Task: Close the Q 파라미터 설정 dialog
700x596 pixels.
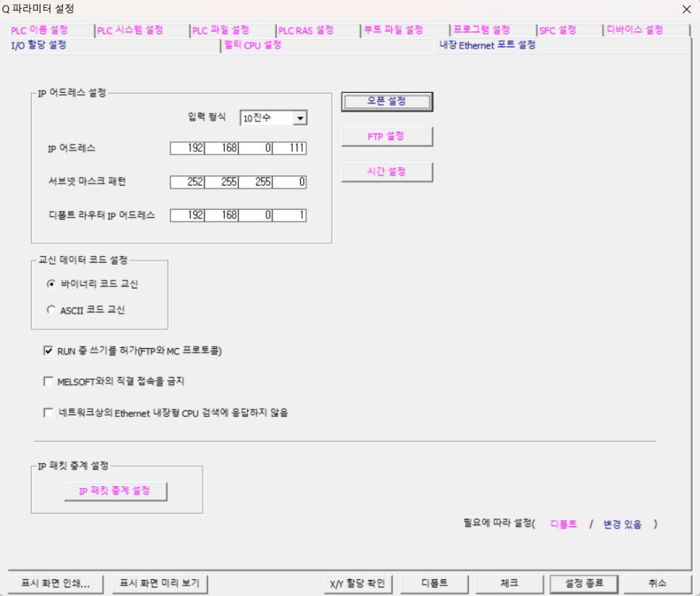Action: tap(687, 9)
